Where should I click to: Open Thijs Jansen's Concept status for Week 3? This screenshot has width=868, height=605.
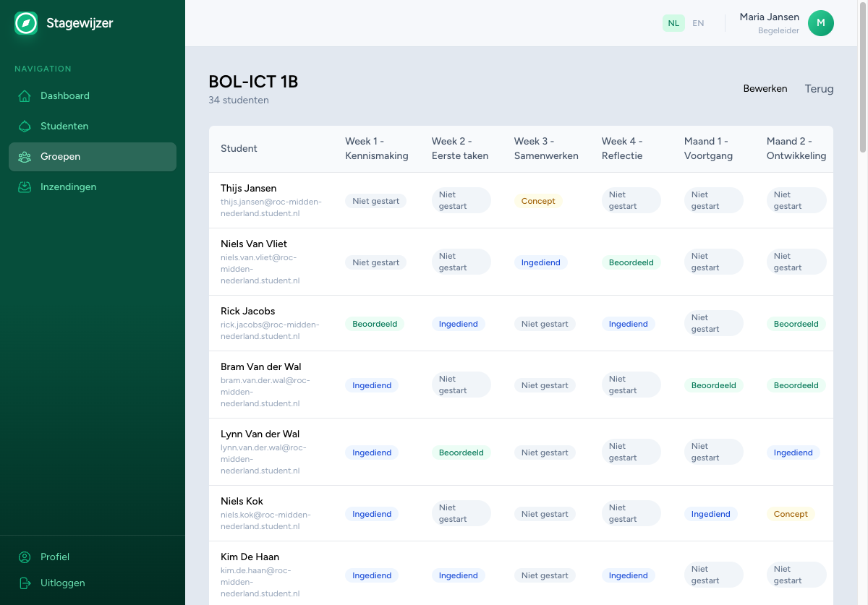538,201
